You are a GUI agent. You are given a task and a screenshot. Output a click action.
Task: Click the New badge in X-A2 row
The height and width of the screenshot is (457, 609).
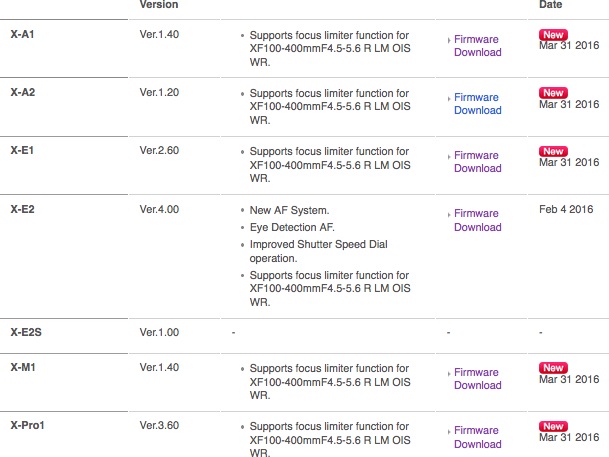[553, 93]
